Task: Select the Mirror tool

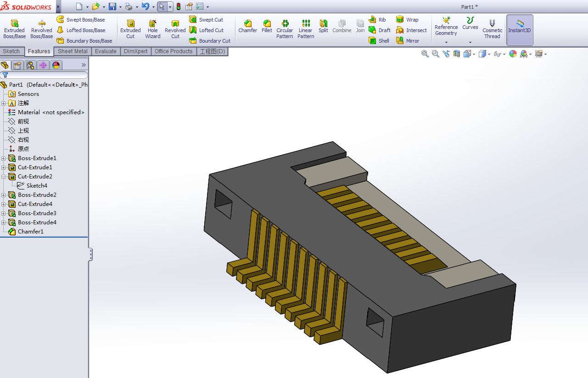Action: (x=408, y=41)
